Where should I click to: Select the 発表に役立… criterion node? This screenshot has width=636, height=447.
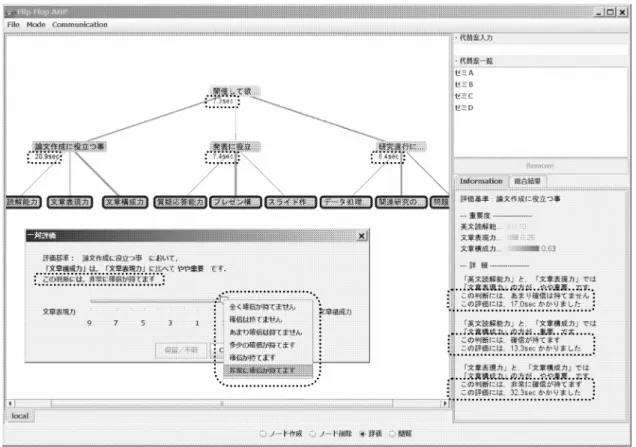pos(235,146)
